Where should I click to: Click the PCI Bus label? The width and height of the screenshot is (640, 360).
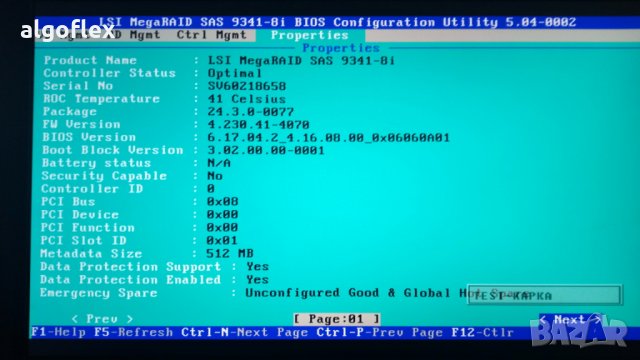[x=68, y=202]
